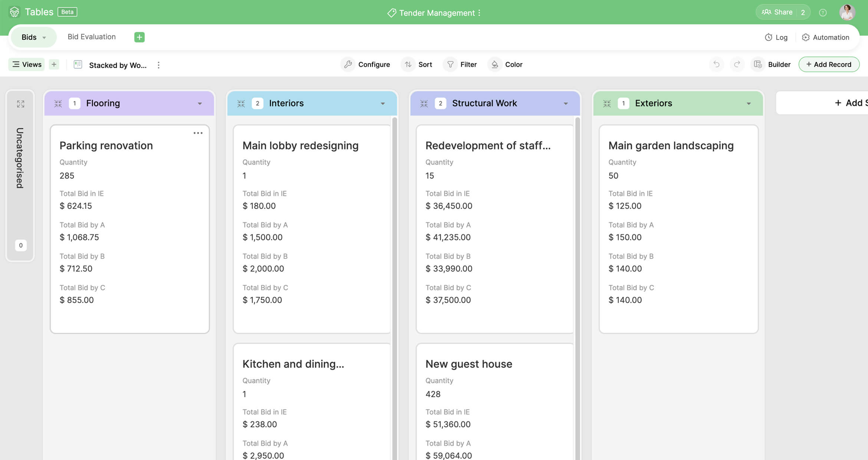The image size is (868, 460).
Task: Open the Bids tab dropdown
Action: click(x=44, y=37)
